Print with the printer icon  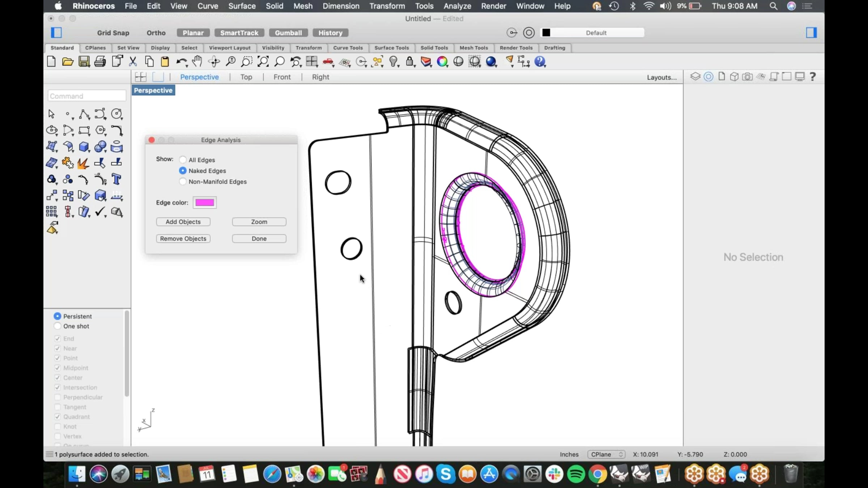(x=100, y=62)
